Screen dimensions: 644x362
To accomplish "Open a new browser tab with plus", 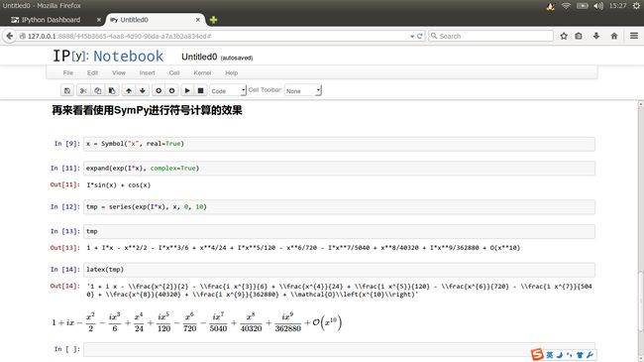I will [x=213, y=20].
